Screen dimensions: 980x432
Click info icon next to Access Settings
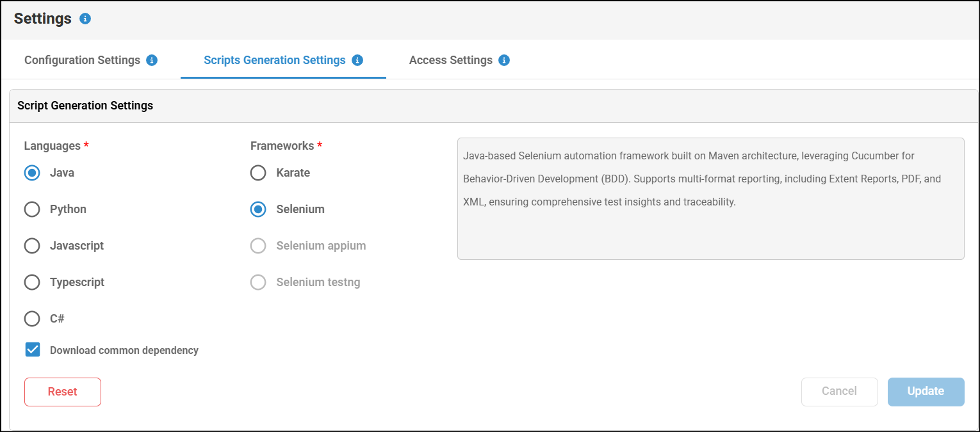click(x=504, y=60)
